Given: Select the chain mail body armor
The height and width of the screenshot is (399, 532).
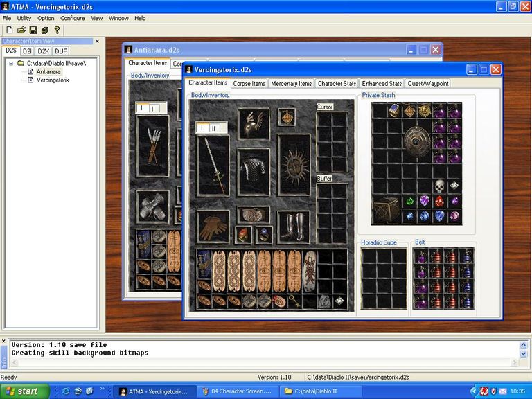Looking at the screenshot, I should pyautogui.click(x=254, y=172).
